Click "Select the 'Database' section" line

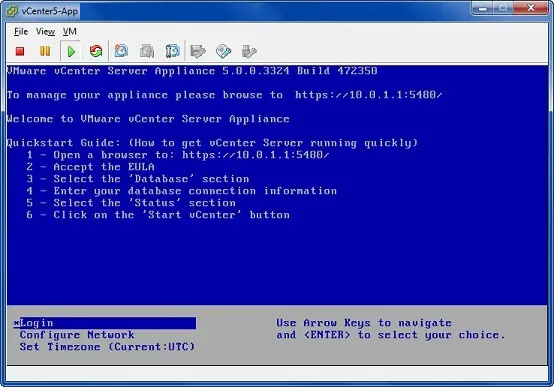tap(151, 179)
